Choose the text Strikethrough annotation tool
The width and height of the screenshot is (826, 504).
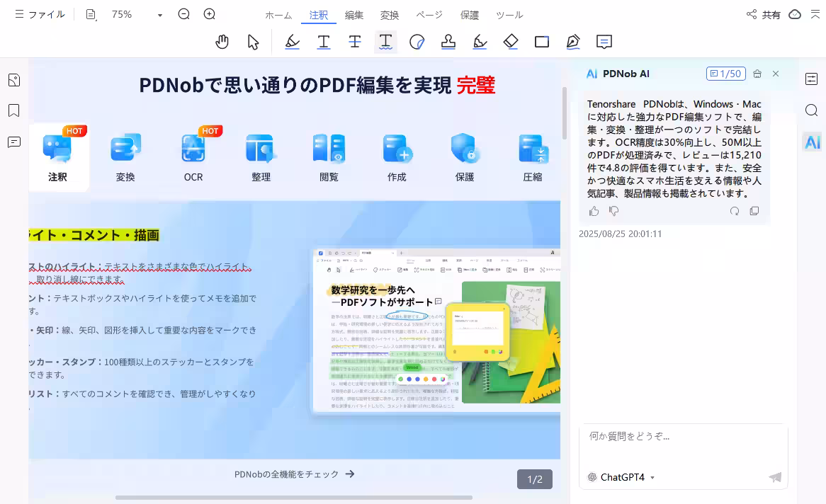[x=355, y=42]
